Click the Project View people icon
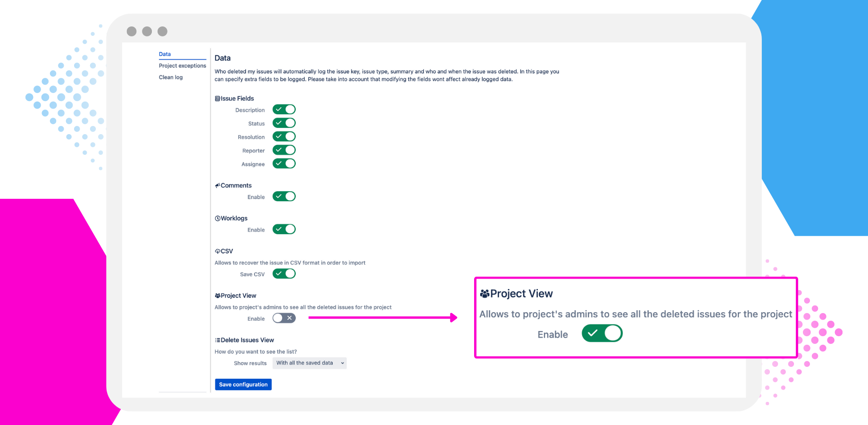The height and width of the screenshot is (425, 868). pyautogui.click(x=217, y=296)
